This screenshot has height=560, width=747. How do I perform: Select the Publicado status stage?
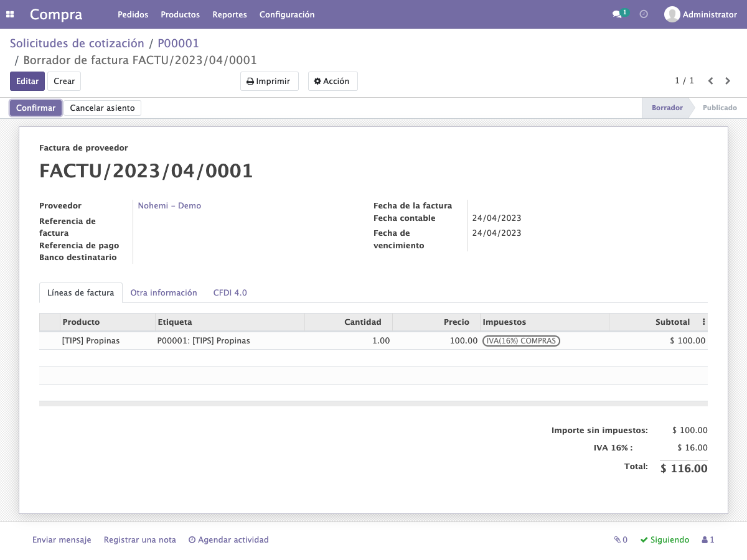click(x=720, y=108)
